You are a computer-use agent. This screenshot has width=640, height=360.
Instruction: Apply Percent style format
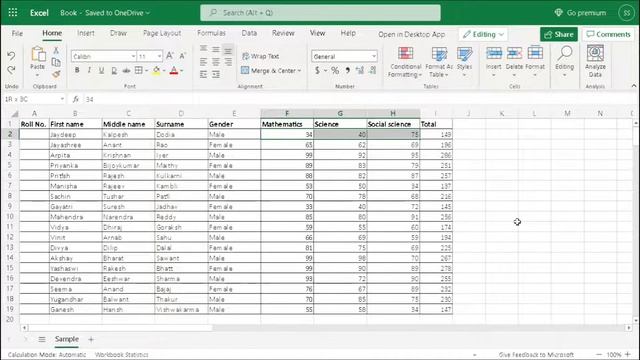[335, 71]
